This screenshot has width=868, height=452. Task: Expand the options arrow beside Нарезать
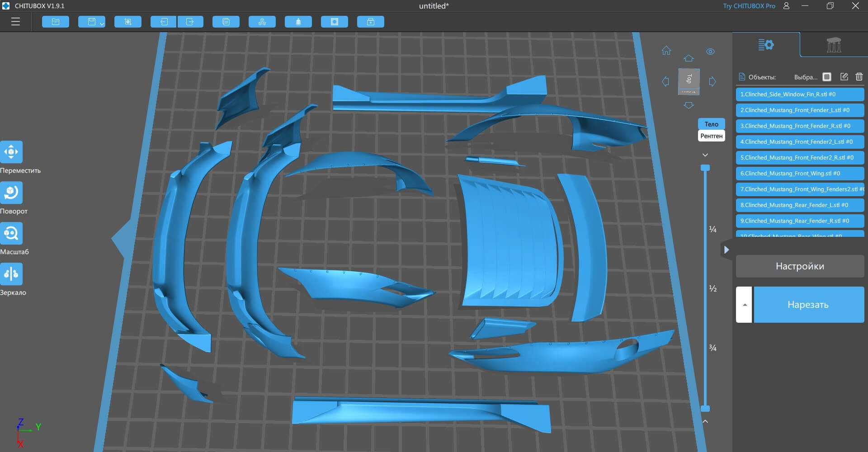[744, 305]
